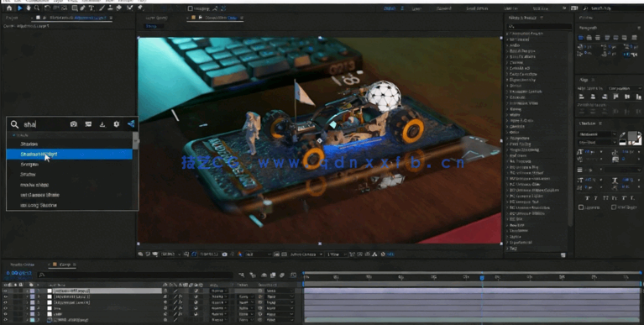Click the Home icon in the toolbar
Image resolution: width=644 pixels, height=325 pixels.
point(9,8)
